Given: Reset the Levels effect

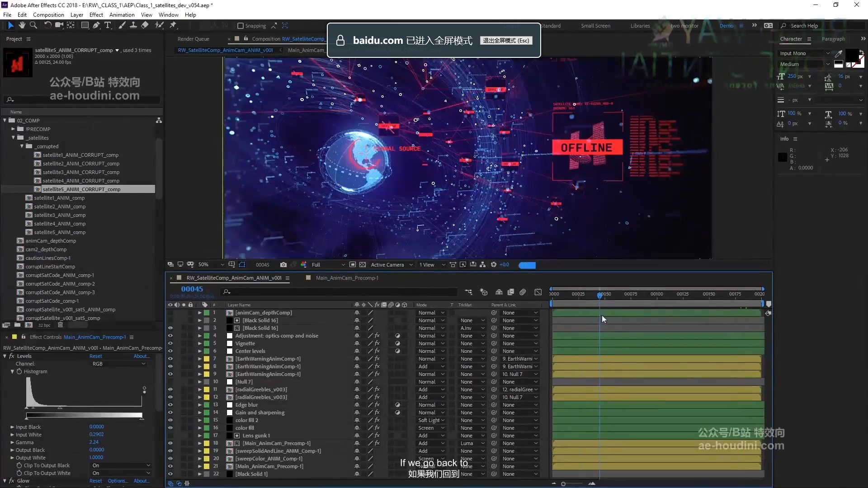Looking at the screenshot, I should pyautogui.click(x=95, y=356).
